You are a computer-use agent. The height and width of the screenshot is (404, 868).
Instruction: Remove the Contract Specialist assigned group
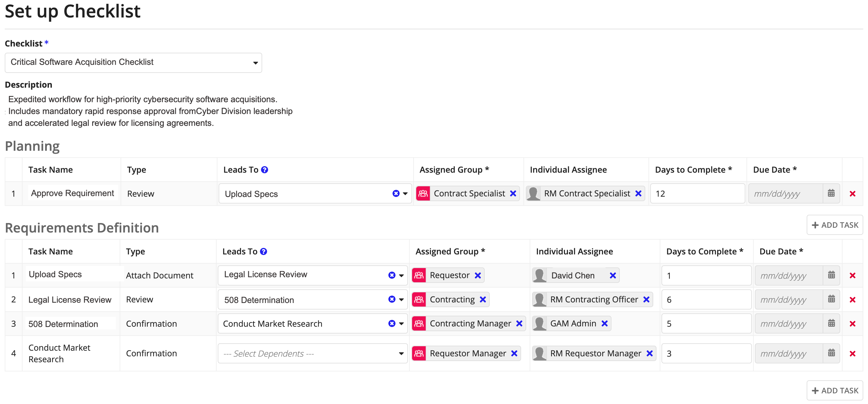[x=513, y=193]
